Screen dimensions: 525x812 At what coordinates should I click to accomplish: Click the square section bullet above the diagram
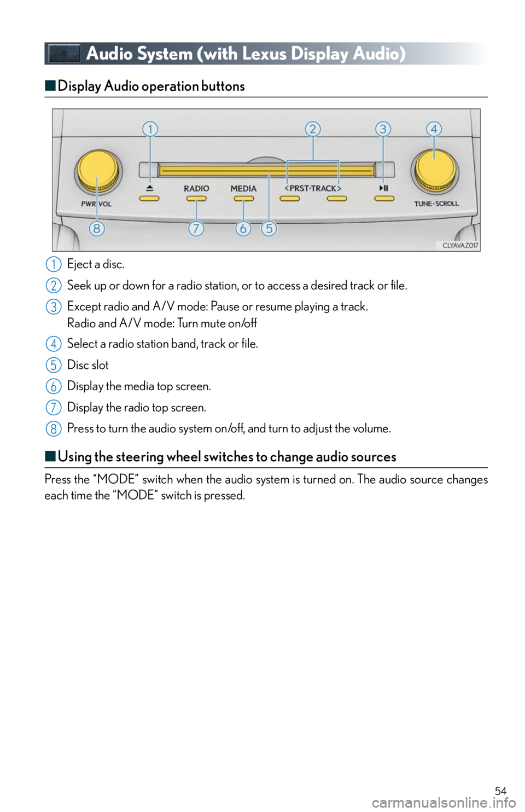click(x=51, y=85)
